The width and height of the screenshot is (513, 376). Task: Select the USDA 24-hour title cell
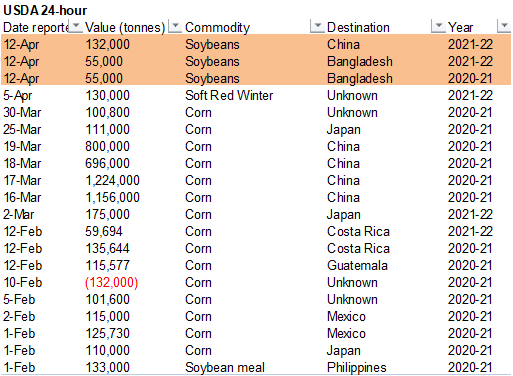coord(45,11)
